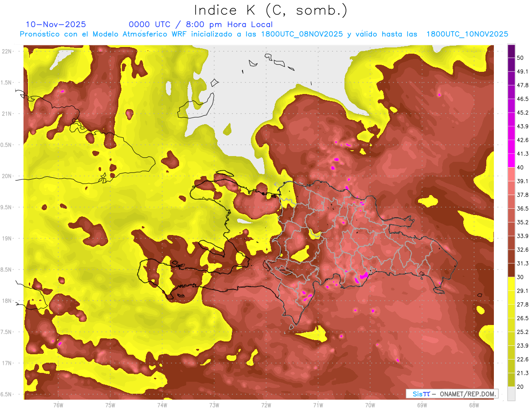Click the '1.5N' latitude label
This screenshot has height=411, width=532.
tap(6, 82)
